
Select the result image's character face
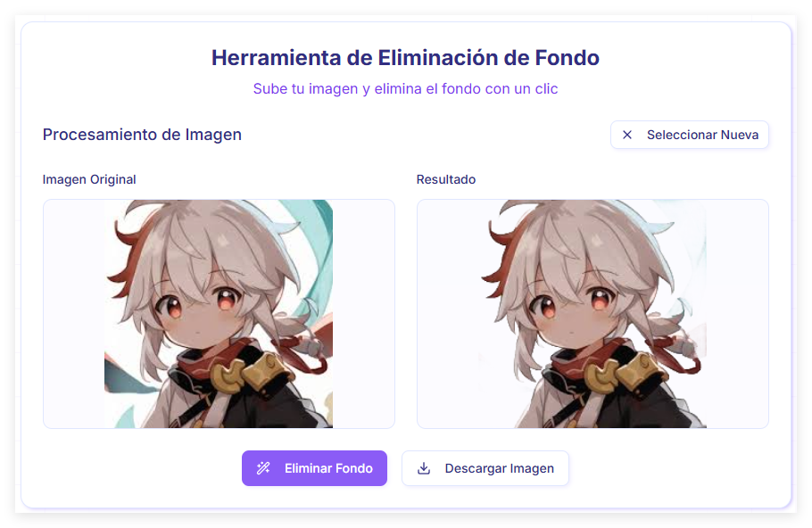(573, 310)
